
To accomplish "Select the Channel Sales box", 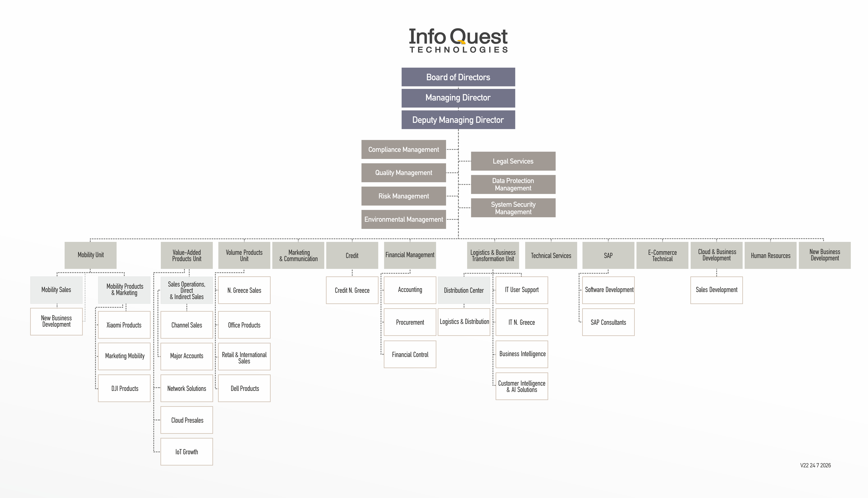I will (187, 325).
